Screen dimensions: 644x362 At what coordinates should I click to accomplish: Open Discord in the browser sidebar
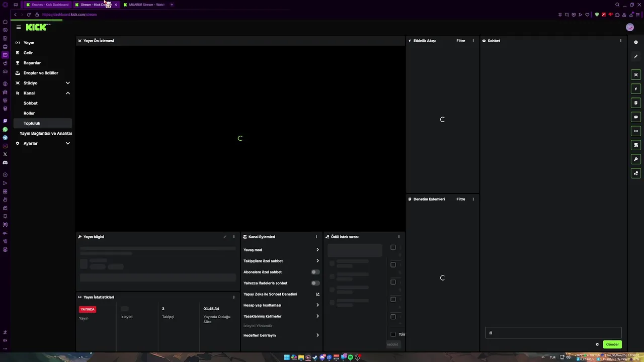[5, 162]
